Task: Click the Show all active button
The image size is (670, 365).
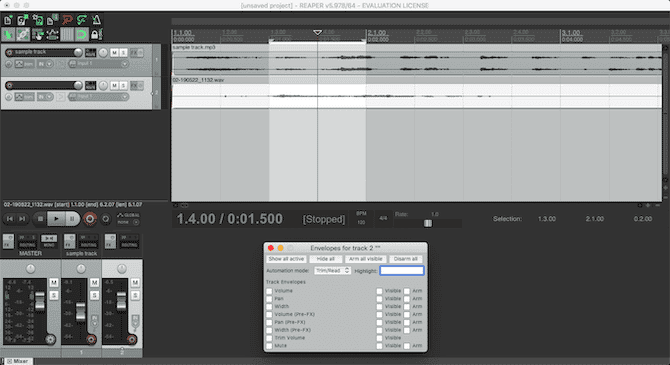Action: 286,259
